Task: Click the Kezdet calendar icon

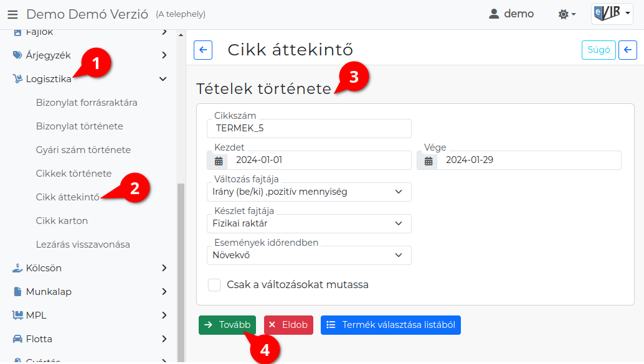Action: (x=219, y=161)
